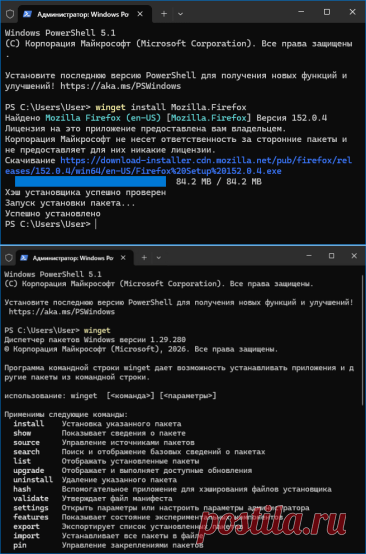Click '84.2 MB / 84.2 MB' size text
Screen dimensions: 366x554
219,182
